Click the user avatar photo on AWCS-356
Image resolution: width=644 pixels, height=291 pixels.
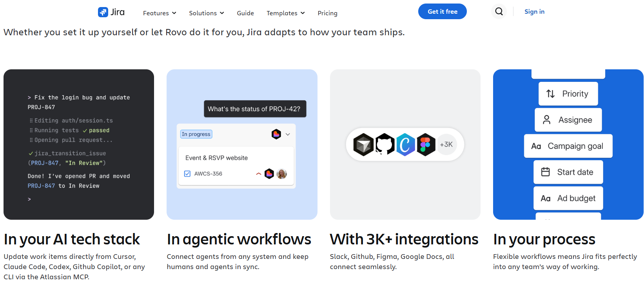281,174
